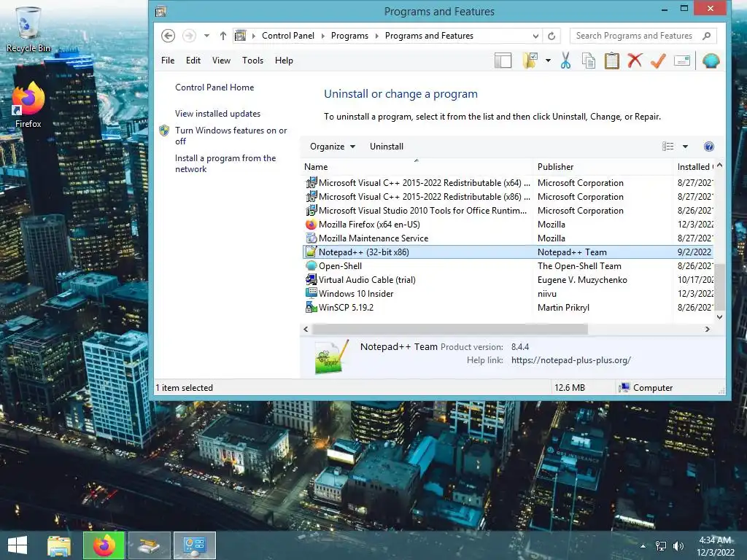
Task: Open the Edit menu
Action: (193, 61)
